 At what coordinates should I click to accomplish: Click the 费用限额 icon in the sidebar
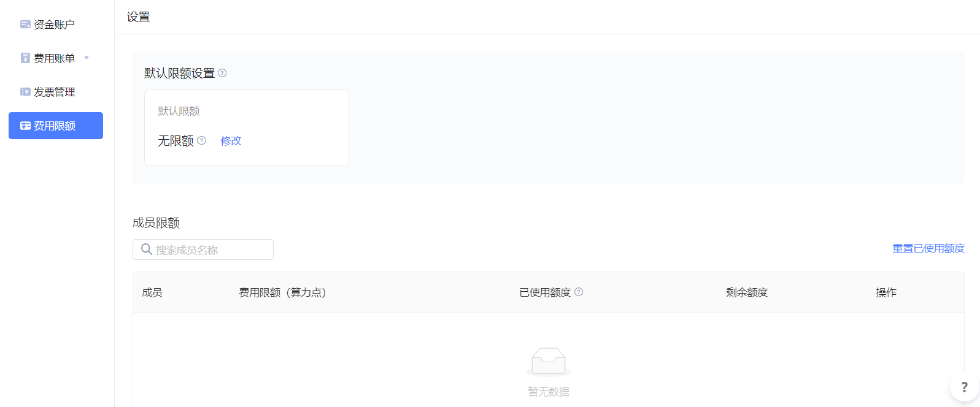25,126
